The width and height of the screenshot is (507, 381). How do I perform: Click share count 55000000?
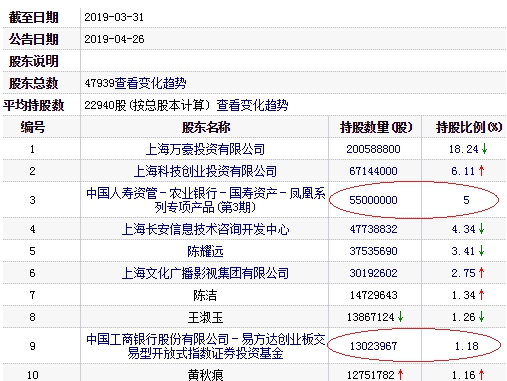(x=373, y=200)
